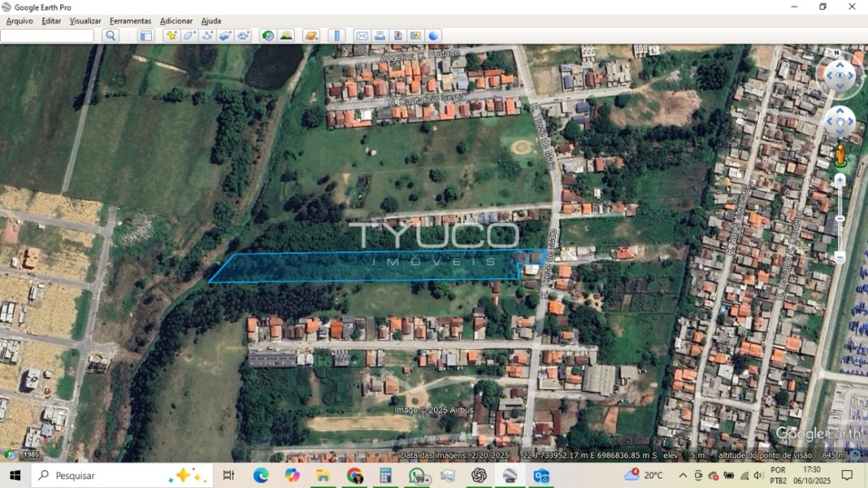Open the planet switcher dropdown

pyautogui.click(x=311, y=35)
